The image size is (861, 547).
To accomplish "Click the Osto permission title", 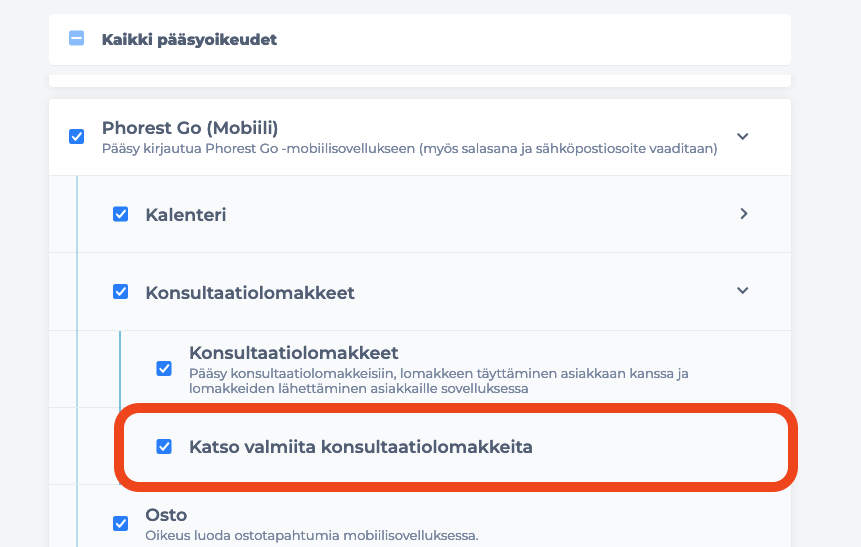I will click(166, 515).
